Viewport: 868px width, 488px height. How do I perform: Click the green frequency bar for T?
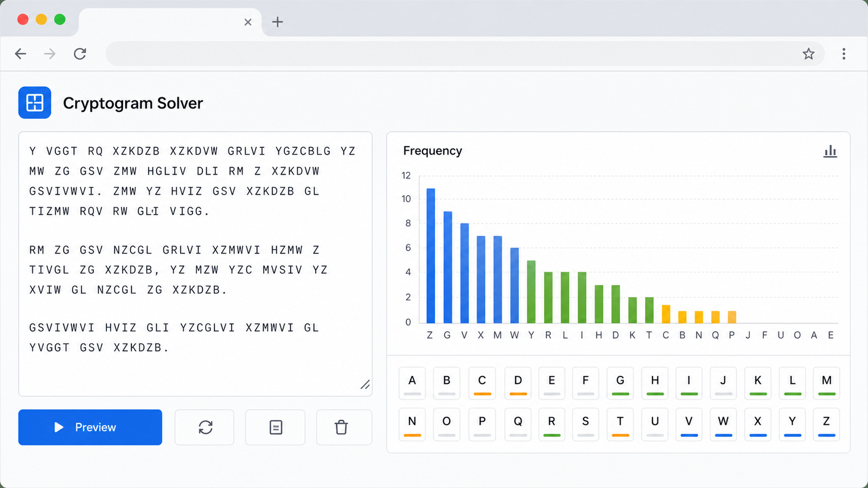[649, 310]
